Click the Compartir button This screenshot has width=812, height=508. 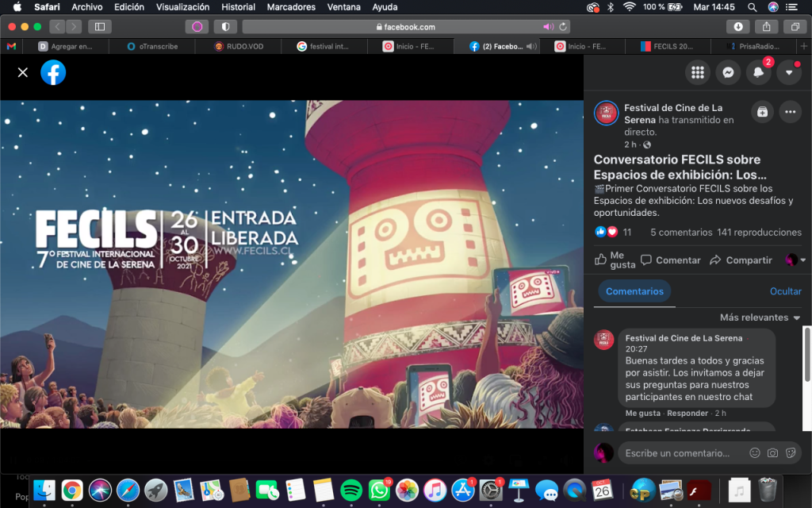point(741,260)
